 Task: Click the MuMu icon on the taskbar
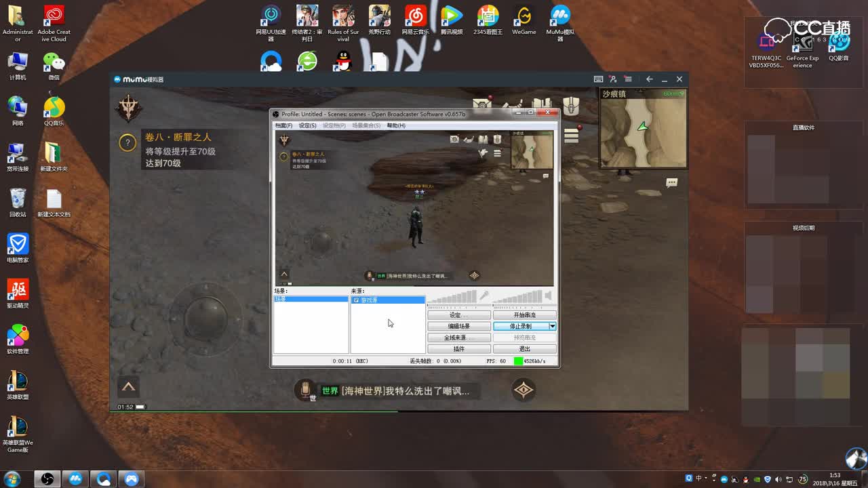[75, 479]
